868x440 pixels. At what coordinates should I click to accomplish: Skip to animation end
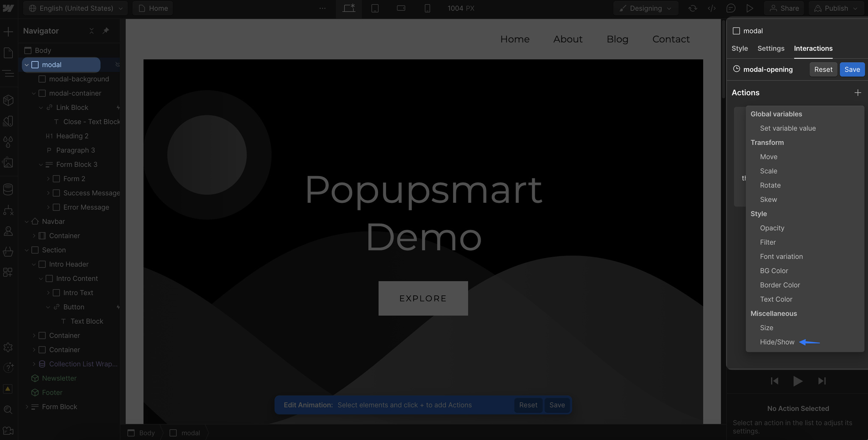(x=822, y=381)
